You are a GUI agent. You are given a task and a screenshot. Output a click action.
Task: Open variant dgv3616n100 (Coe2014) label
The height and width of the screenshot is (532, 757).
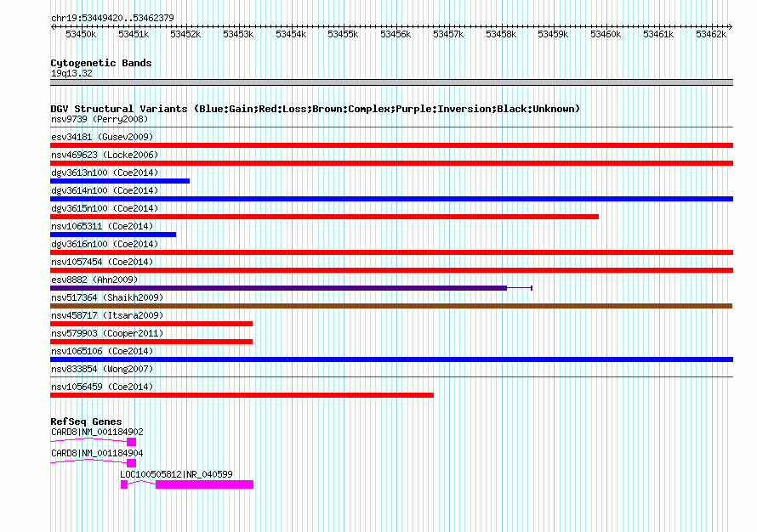(105, 244)
